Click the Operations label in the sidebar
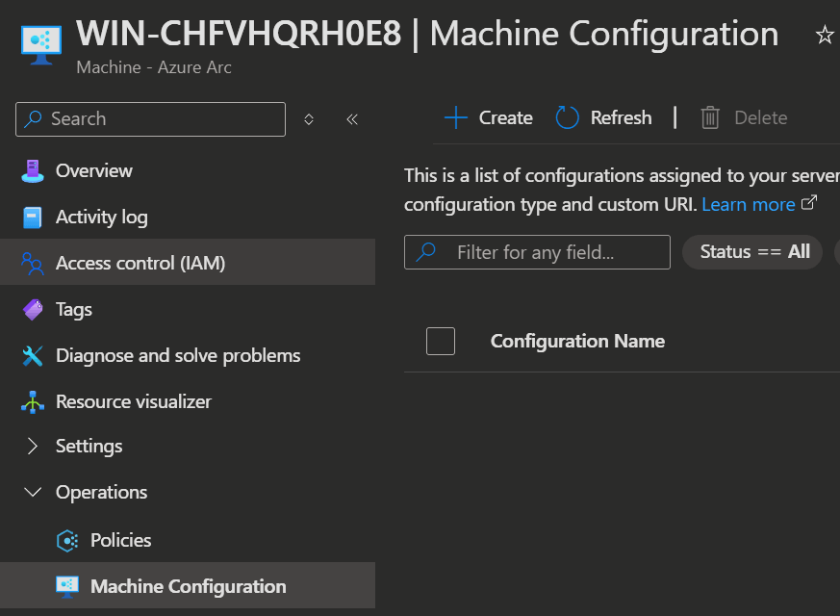 click(x=101, y=492)
